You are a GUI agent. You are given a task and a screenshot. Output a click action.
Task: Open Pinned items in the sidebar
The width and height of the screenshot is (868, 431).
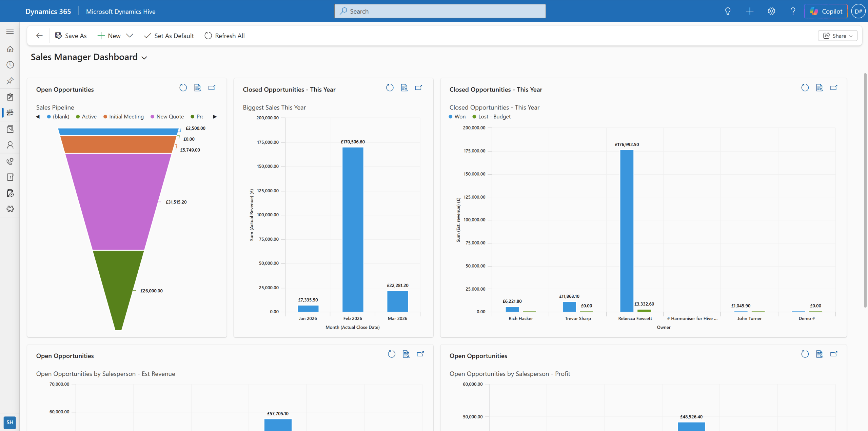pyautogui.click(x=10, y=81)
